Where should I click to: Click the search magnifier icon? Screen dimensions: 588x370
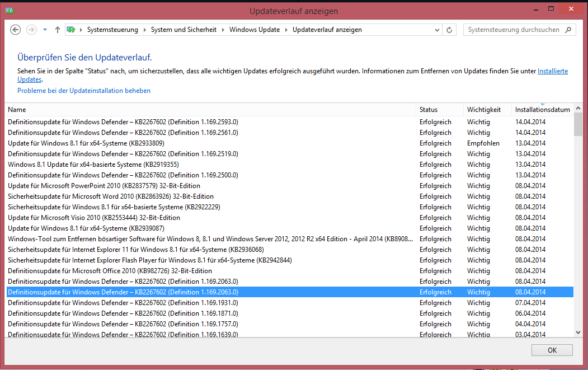[x=568, y=30]
